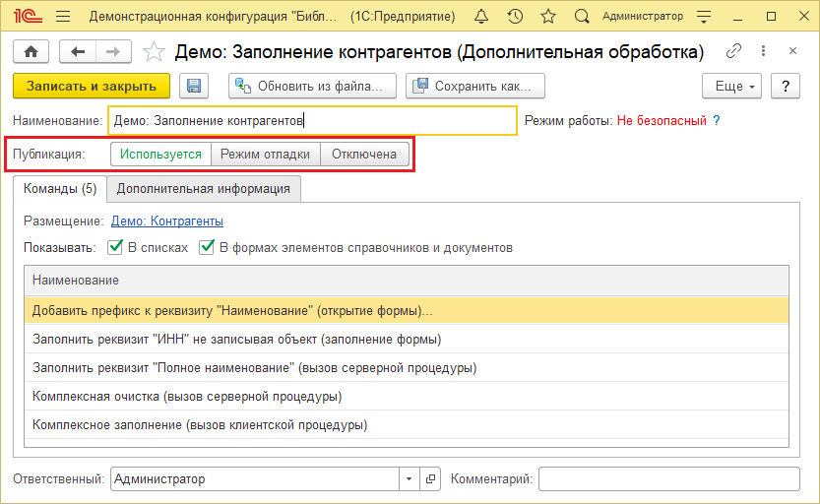Image resolution: width=820 pixels, height=504 pixels.
Task: Select the "Отключена" publication option
Action: pyautogui.click(x=364, y=154)
